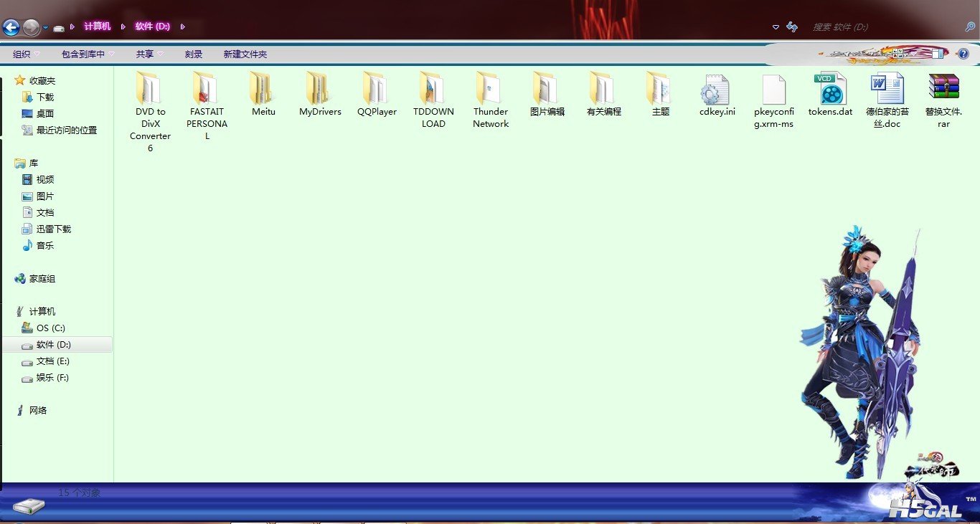Image resolution: width=980 pixels, height=524 pixels.
Task: Open drive 娱乐 (F:) in the navigation pane
Action: tap(46, 377)
